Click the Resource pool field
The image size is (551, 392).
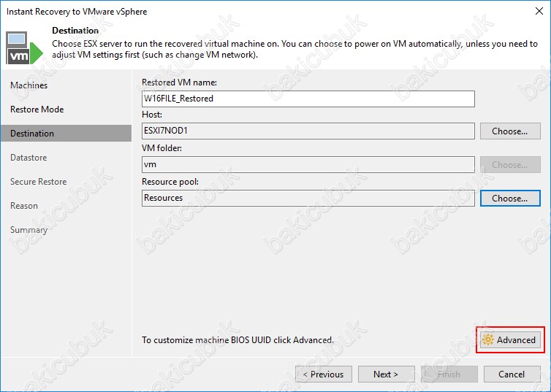(x=308, y=198)
